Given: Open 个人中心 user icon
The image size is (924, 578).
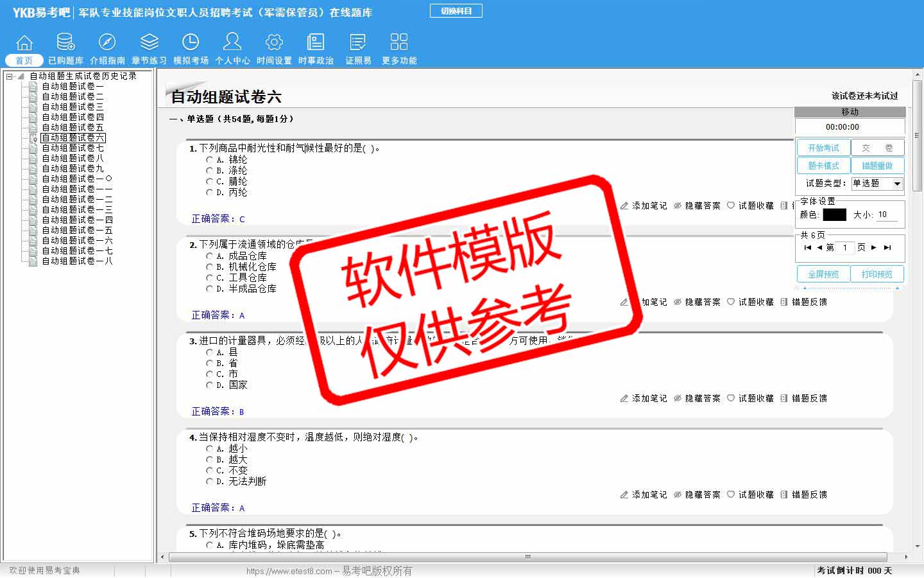Looking at the screenshot, I should [232, 42].
